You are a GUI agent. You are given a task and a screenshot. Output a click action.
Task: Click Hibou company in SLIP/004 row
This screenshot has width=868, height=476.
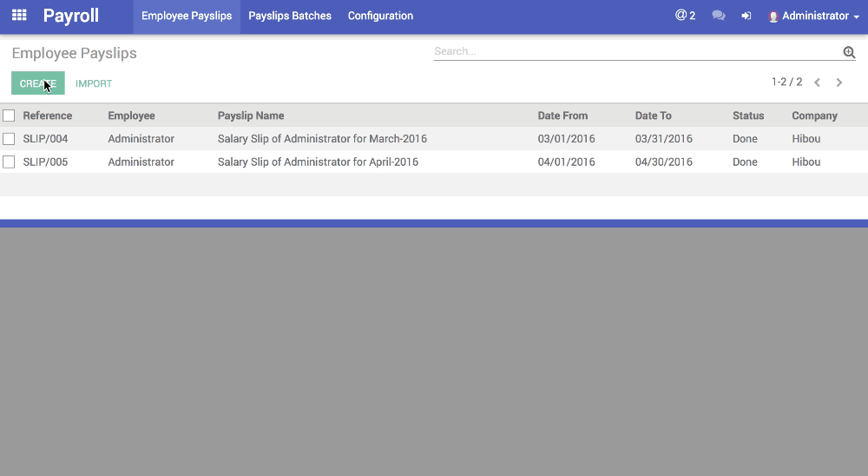[806, 139]
